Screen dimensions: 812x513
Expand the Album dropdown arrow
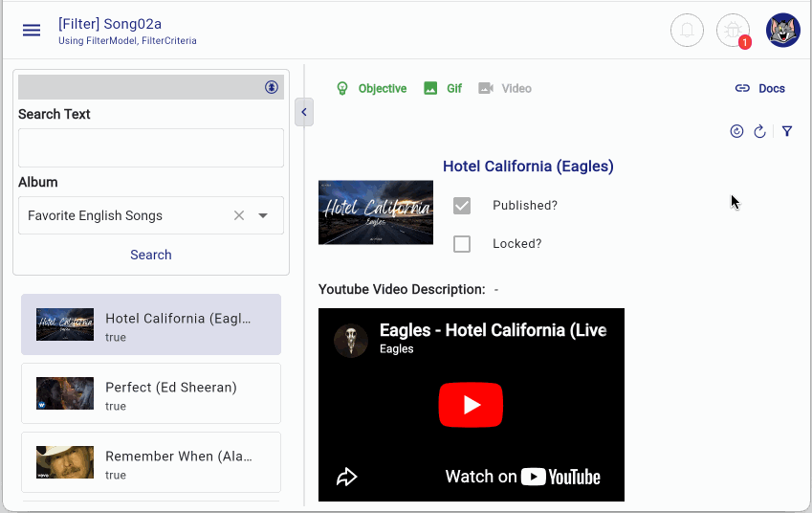coord(263,215)
